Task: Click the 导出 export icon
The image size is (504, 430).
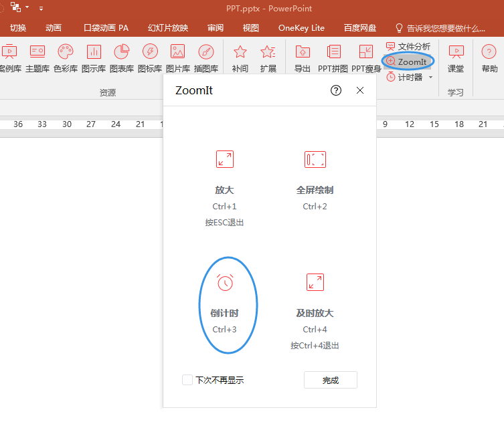Action: [303, 51]
